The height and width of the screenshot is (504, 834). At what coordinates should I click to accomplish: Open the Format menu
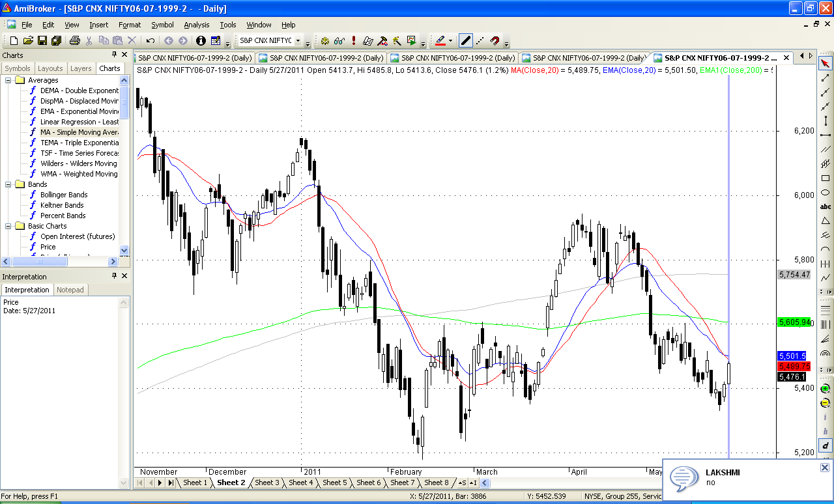130,25
